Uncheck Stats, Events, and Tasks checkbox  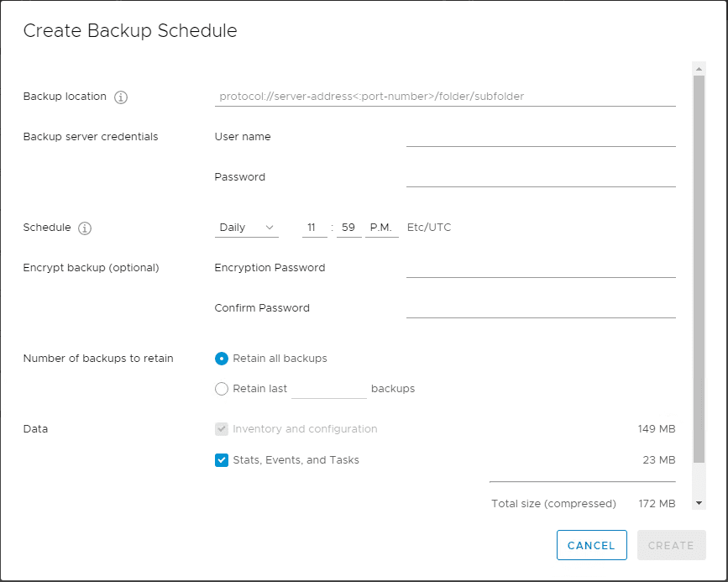point(222,460)
